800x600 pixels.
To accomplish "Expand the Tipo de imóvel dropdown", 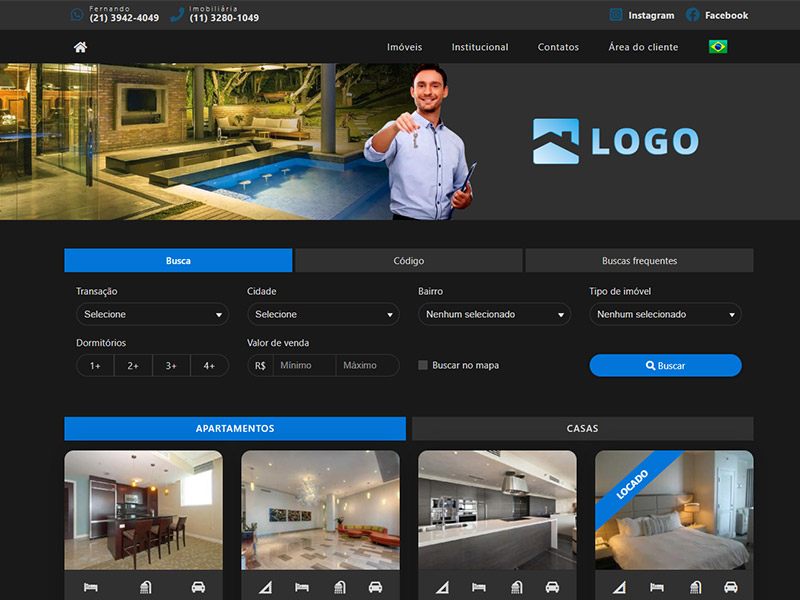I will tap(665, 314).
